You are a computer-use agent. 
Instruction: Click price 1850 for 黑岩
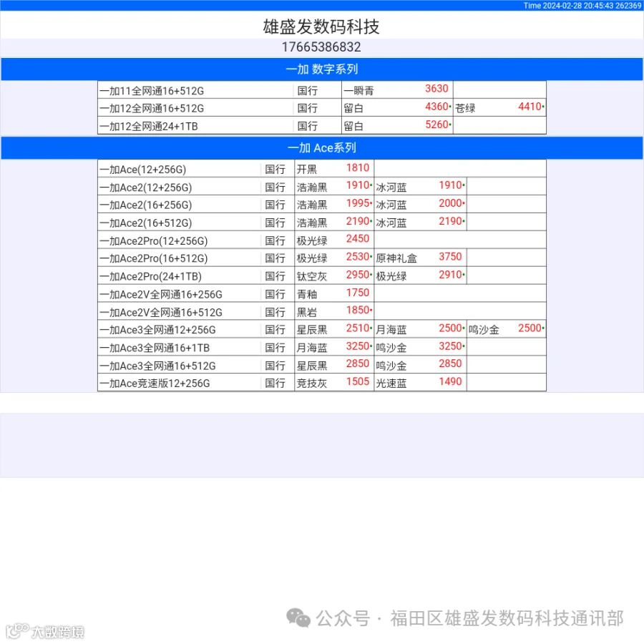(x=358, y=311)
